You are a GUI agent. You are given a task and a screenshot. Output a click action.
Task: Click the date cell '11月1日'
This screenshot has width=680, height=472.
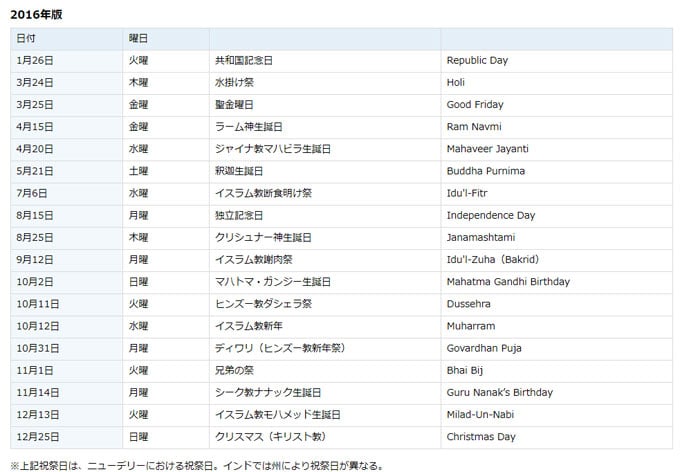point(67,370)
